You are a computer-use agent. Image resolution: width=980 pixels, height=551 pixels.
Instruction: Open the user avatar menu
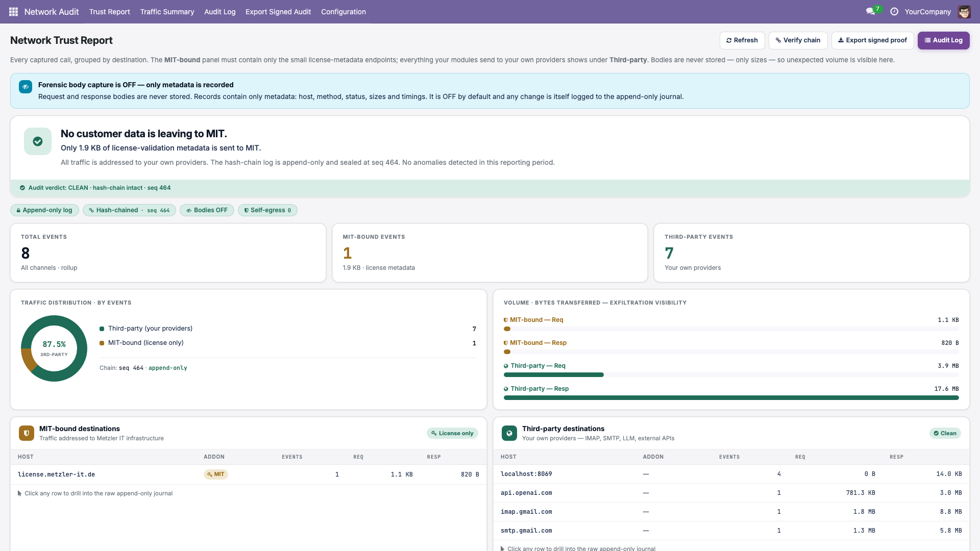point(964,11)
